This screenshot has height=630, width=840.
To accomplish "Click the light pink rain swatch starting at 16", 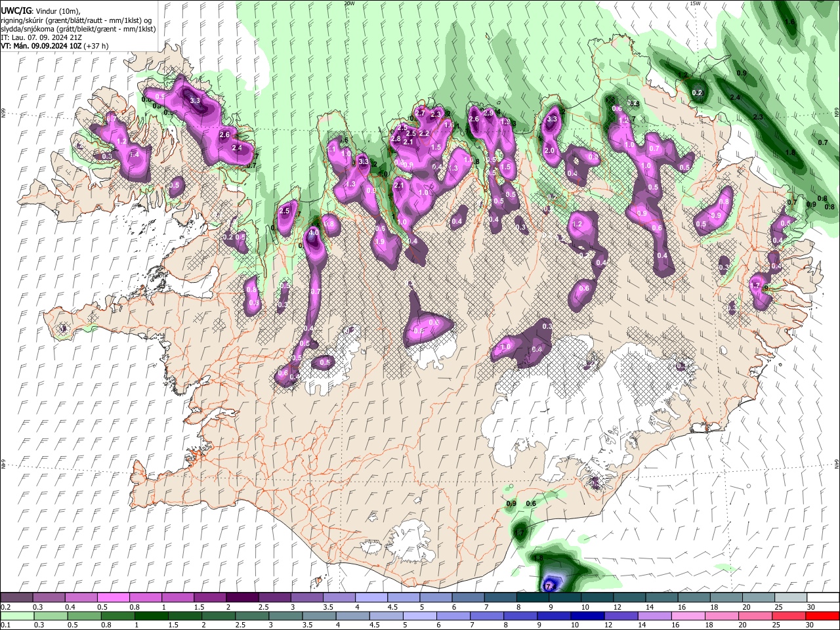I will (x=688, y=616).
